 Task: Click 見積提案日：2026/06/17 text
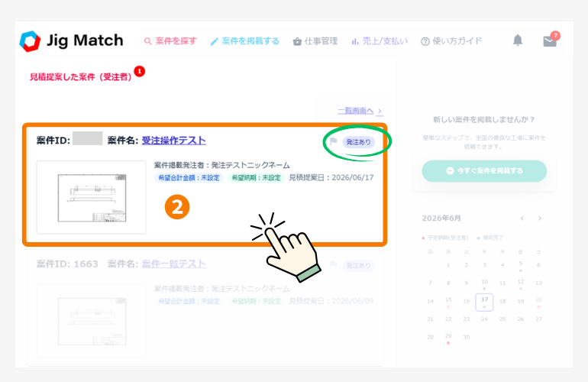[331, 177]
